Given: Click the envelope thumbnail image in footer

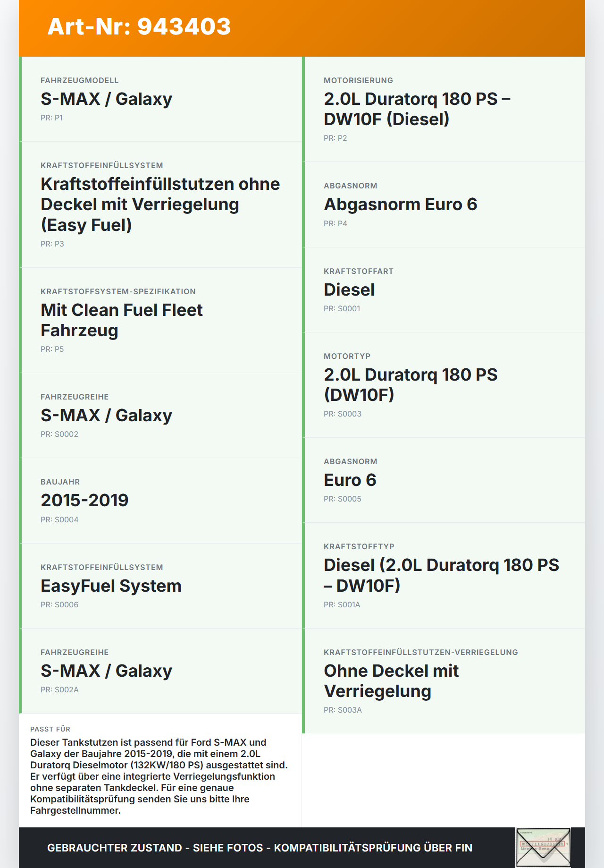Looking at the screenshot, I should tap(543, 848).
